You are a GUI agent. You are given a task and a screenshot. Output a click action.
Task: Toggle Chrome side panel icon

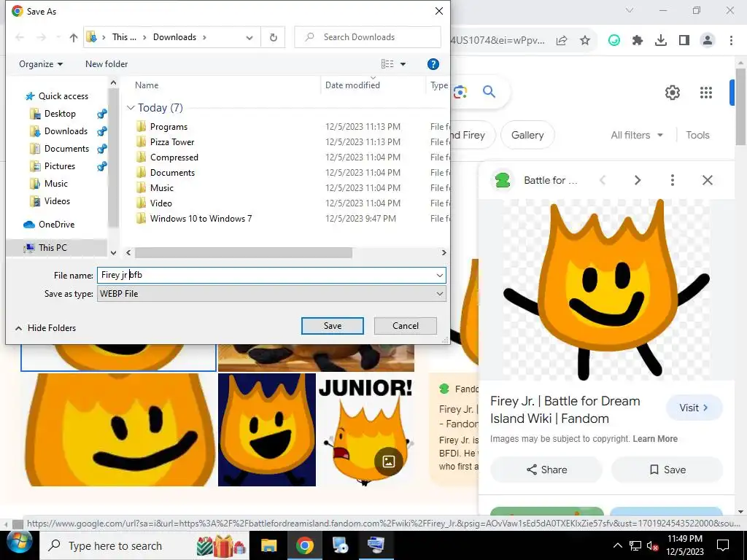click(684, 41)
